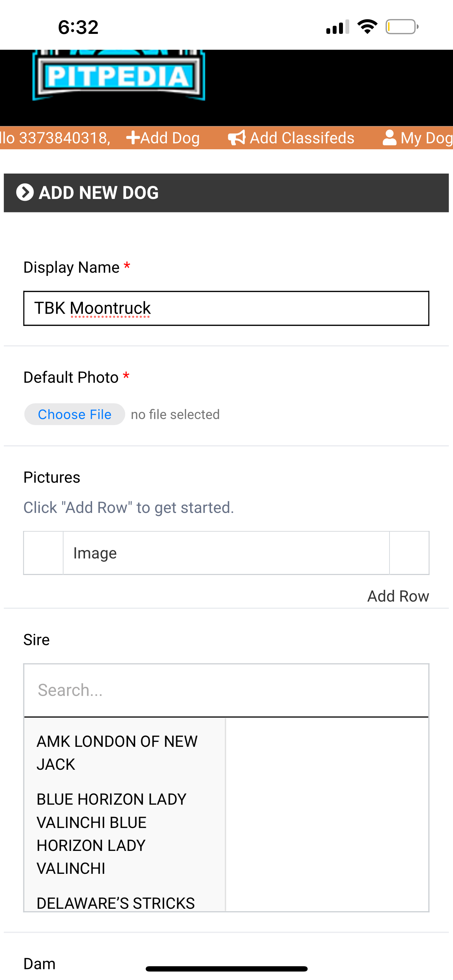Tap the megaphone icon for classifieds
This screenshot has height=980, width=453.
pyautogui.click(x=237, y=138)
